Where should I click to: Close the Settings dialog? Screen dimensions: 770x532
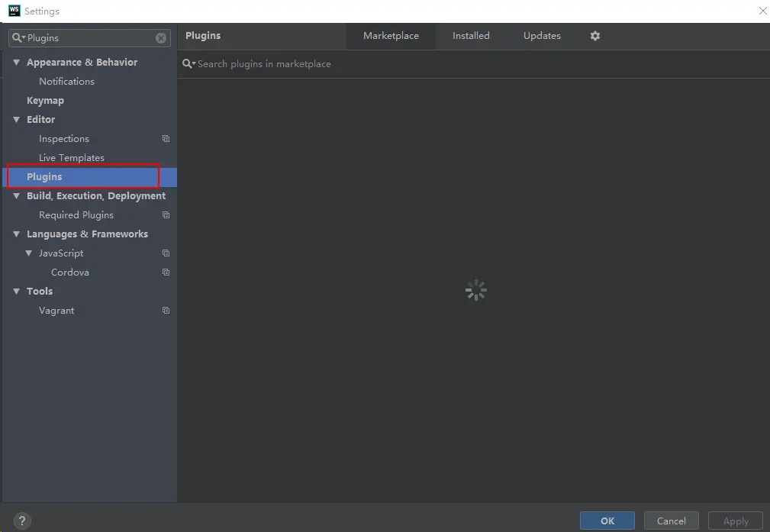[762, 11]
